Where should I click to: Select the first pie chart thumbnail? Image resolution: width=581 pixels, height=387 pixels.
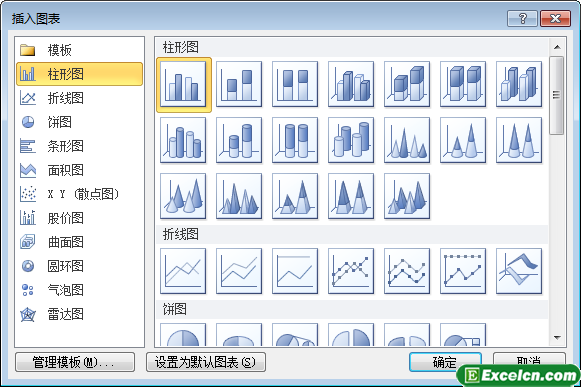(183, 335)
